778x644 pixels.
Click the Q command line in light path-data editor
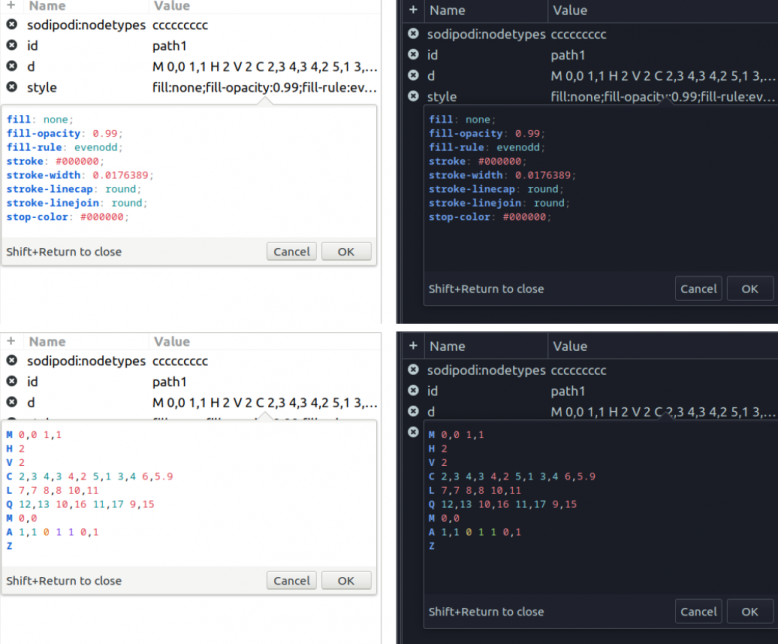point(80,504)
